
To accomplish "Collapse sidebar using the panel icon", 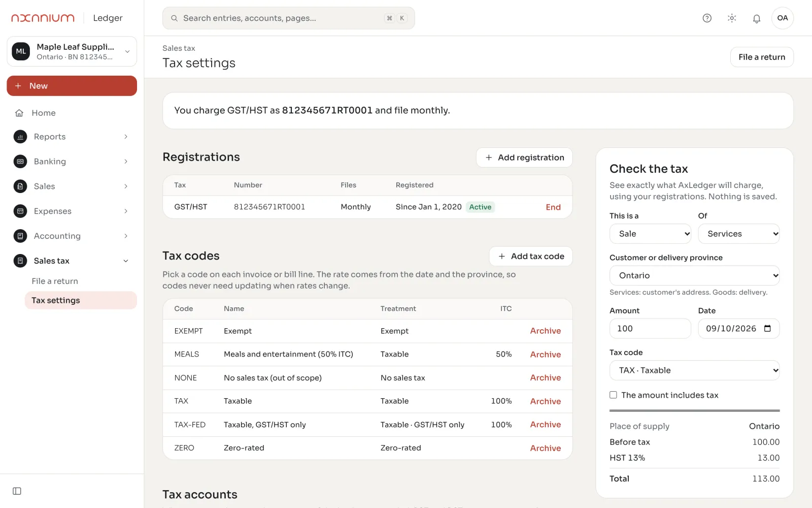I will click(17, 491).
